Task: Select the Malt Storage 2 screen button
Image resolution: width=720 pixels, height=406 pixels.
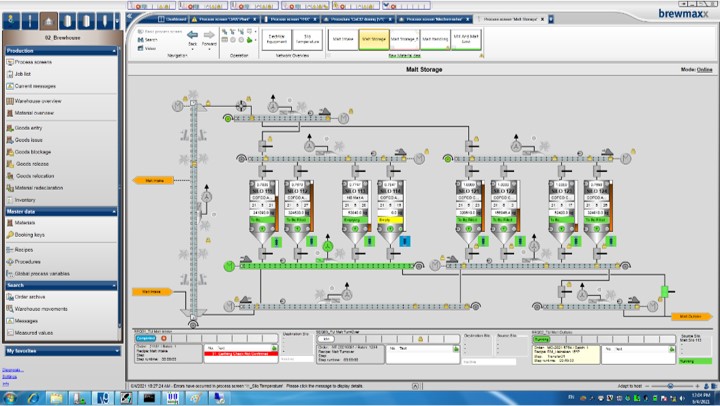Action: pyautogui.click(x=405, y=38)
